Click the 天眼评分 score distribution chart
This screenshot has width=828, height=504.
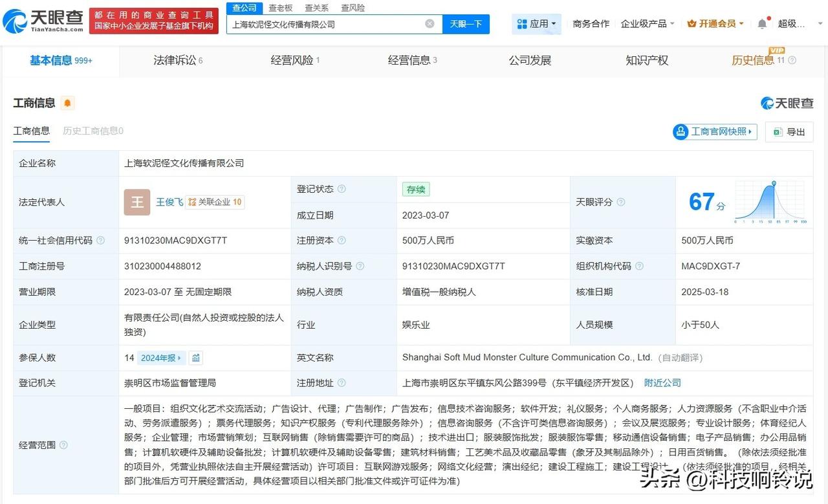click(x=770, y=202)
